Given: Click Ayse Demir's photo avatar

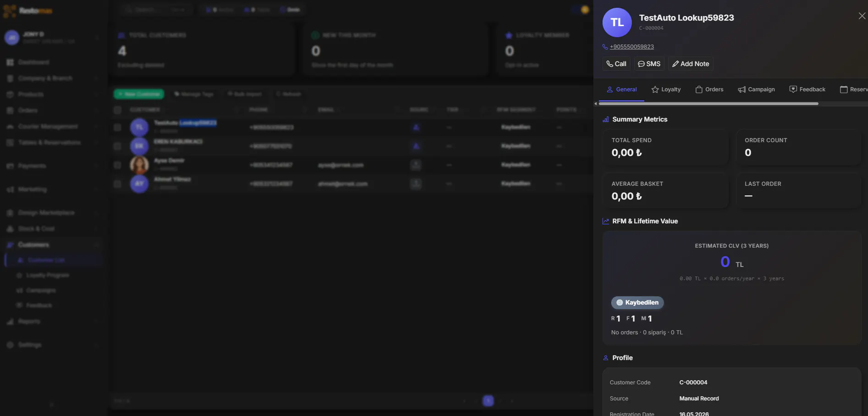Looking at the screenshot, I should pos(139,165).
